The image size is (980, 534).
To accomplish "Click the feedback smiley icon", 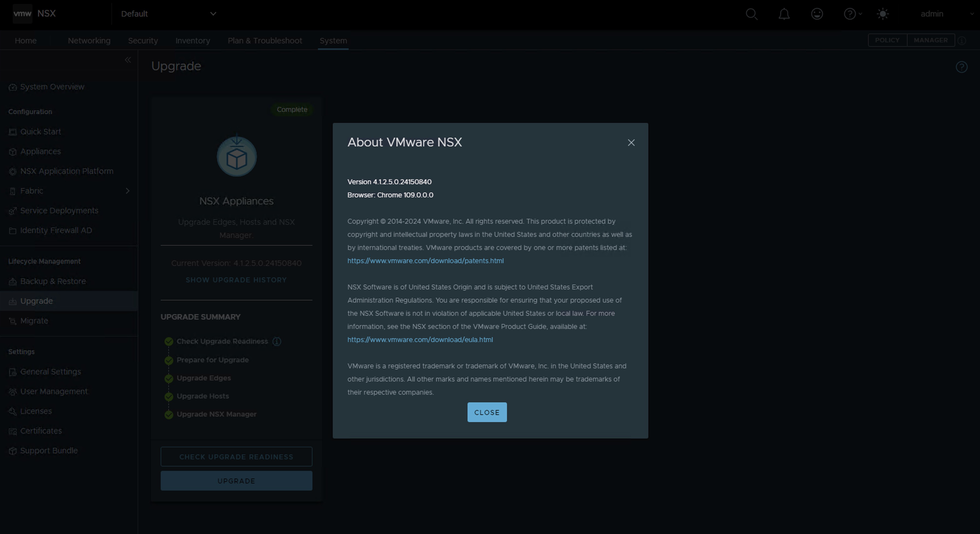I will (x=817, y=14).
